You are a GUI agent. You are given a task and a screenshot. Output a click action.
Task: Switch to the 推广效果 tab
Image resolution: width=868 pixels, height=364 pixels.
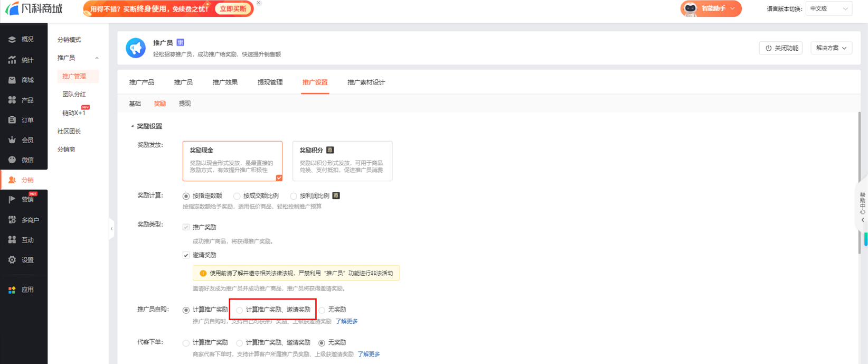(x=225, y=82)
